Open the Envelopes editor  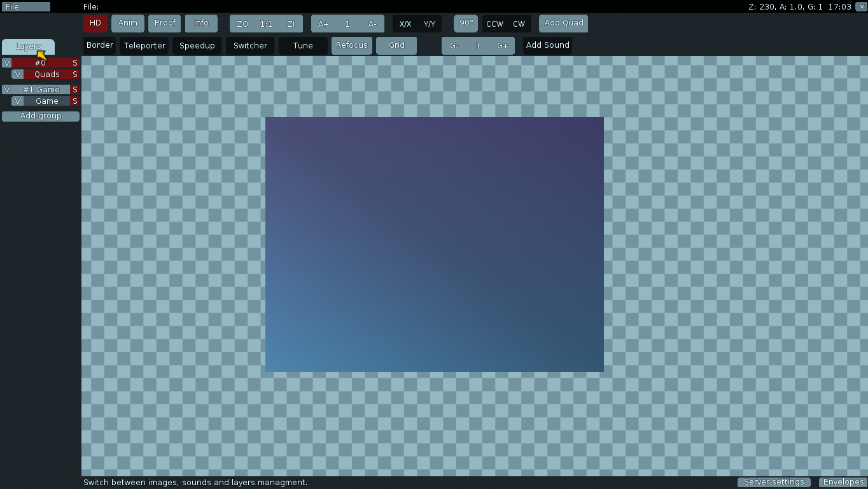pyautogui.click(x=843, y=482)
